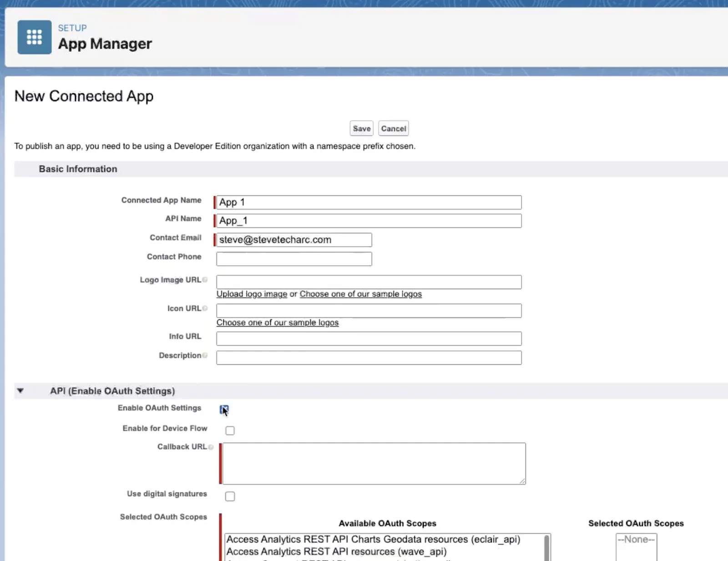Click inside the Callback URL text area
Viewport: 728px width, 561px height.
[x=374, y=464]
